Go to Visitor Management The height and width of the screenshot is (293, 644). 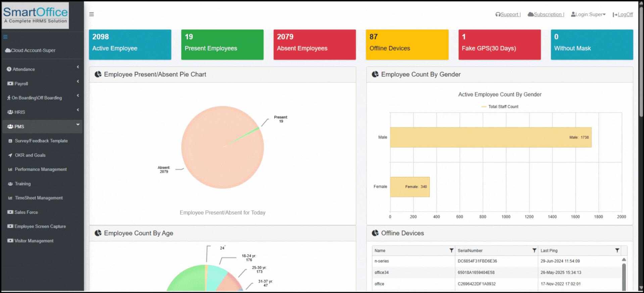34,241
